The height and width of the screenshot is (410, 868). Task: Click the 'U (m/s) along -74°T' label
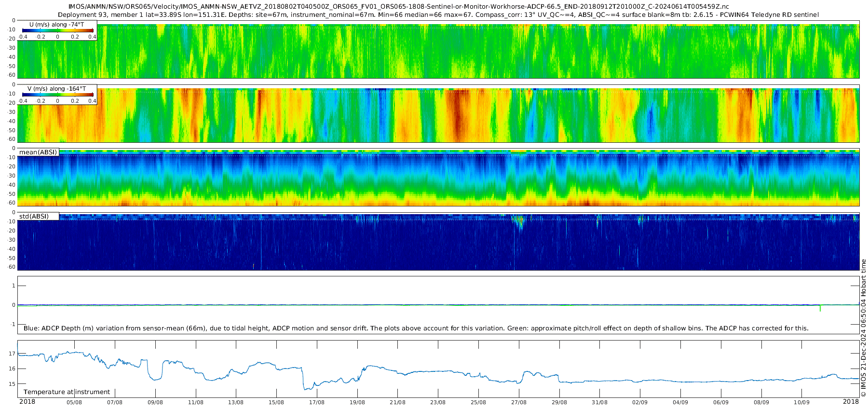(56, 25)
